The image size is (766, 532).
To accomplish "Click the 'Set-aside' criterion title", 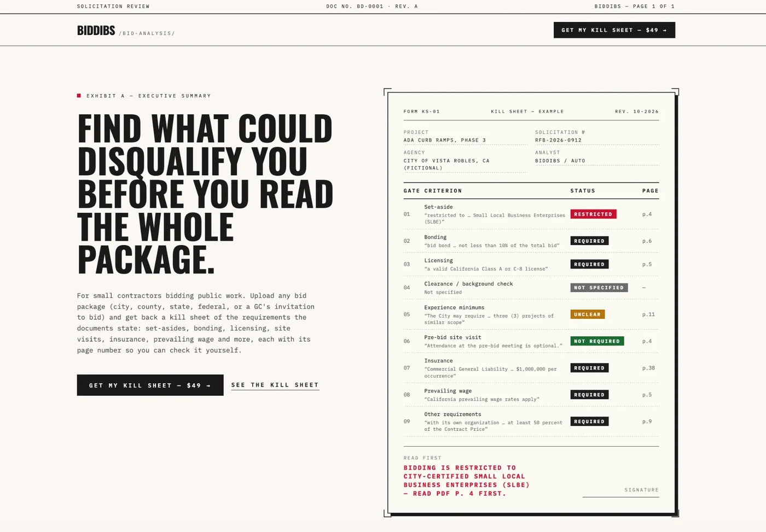I will [438, 207].
